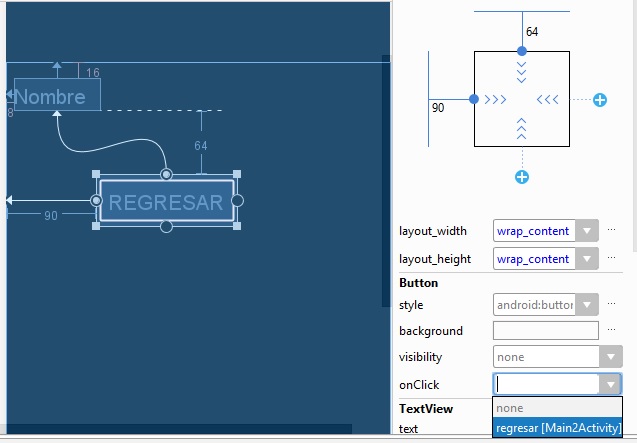Viewport: 637px width, 443px height.
Task: Open the layout_height dropdown
Action: (x=588, y=259)
